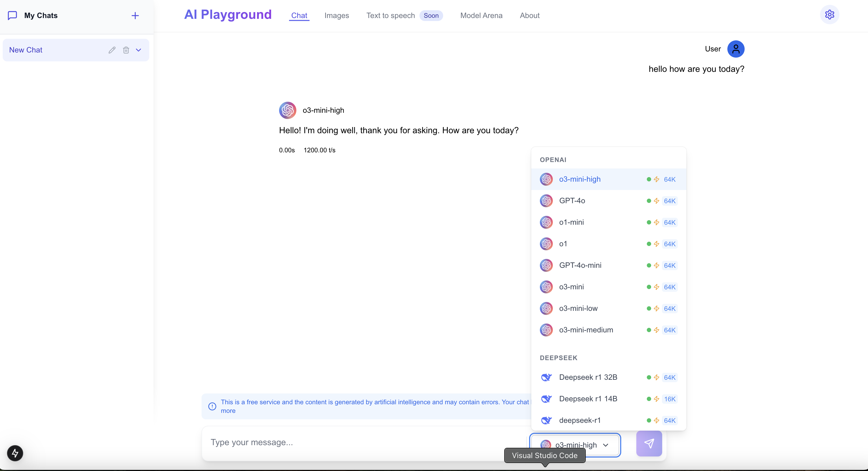Expand the New Chat chevron in the sidebar
Screen dimensions: 868x471
[138, 50]
